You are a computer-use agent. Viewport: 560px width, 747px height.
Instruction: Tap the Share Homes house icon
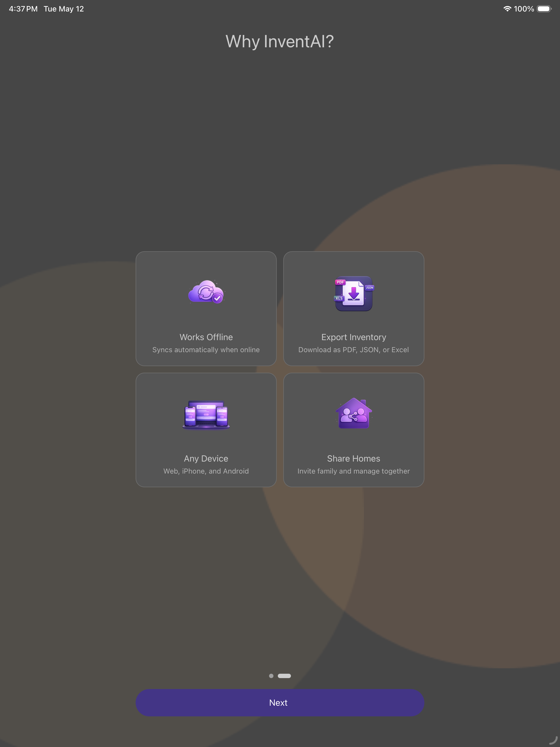(354, 413)
